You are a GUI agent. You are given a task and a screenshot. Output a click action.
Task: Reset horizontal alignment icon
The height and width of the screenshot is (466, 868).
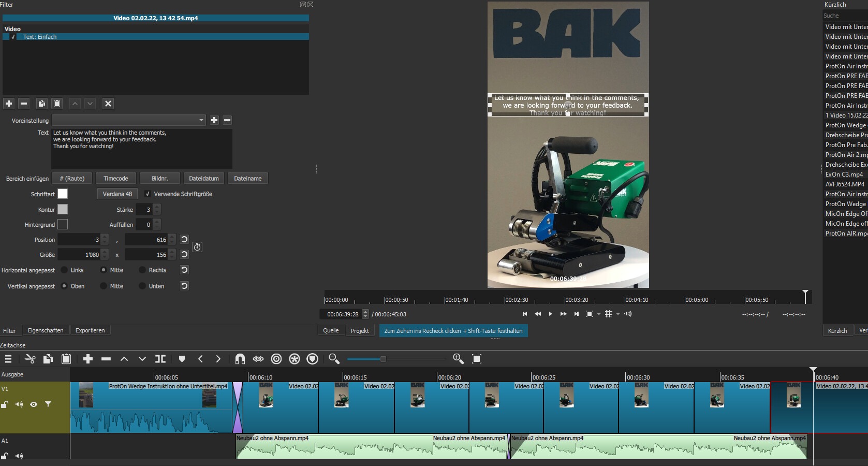point(184,270)
